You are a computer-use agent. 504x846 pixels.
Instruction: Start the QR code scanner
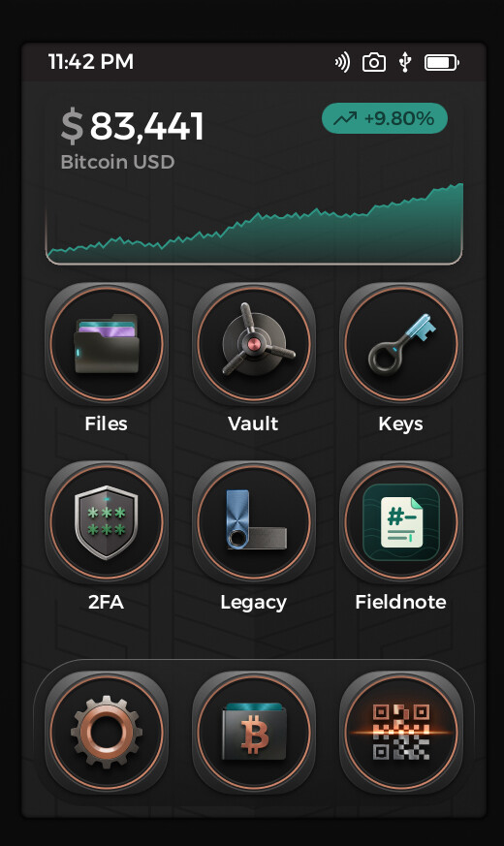pyautogui.click(x=401, y=733)
